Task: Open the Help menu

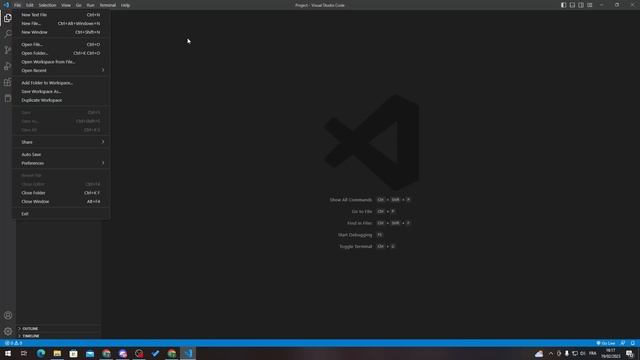Action: click(x=125, y=5)
